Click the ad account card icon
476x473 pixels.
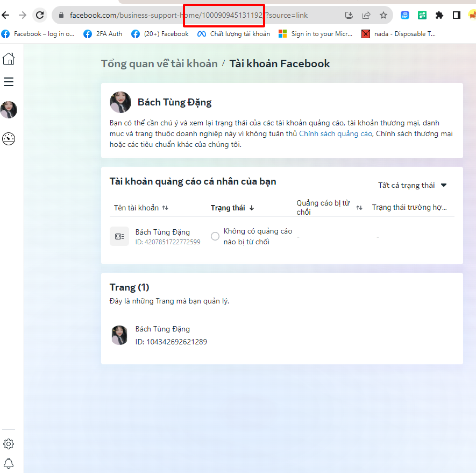[119, 236]
